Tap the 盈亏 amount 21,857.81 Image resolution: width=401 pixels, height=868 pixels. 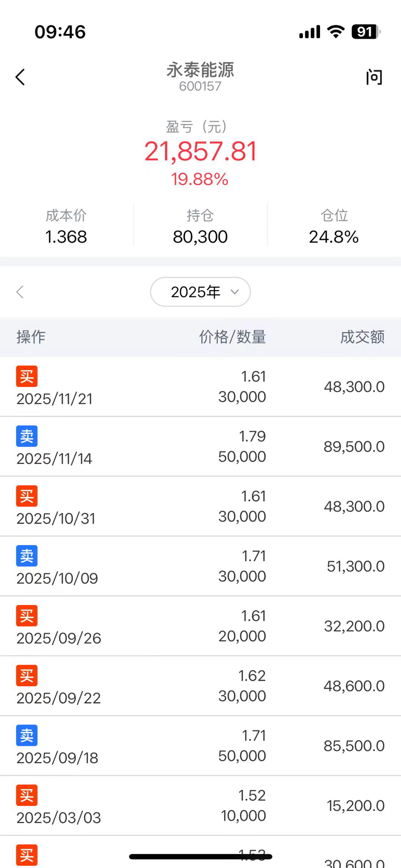(x=200, y=151)
